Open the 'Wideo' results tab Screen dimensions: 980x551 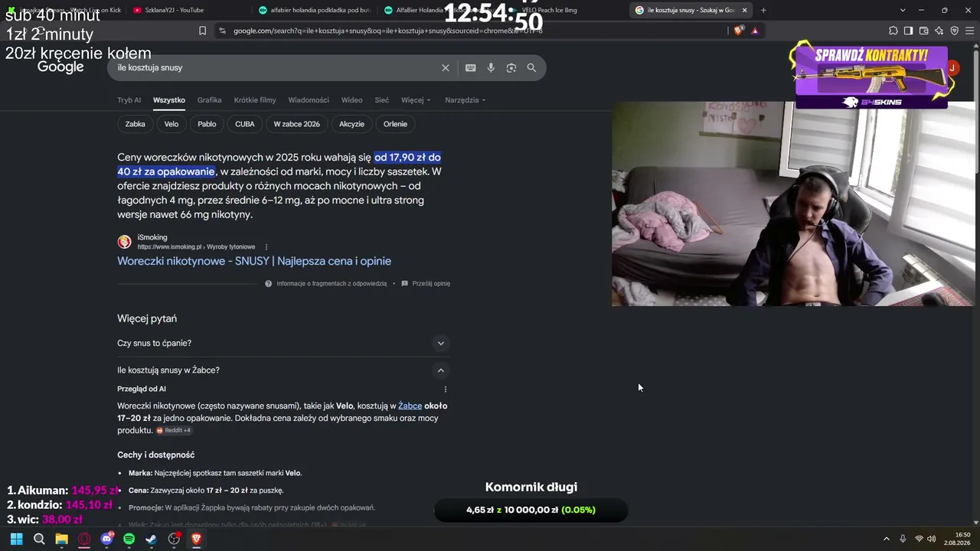click(x=352, y=100)
